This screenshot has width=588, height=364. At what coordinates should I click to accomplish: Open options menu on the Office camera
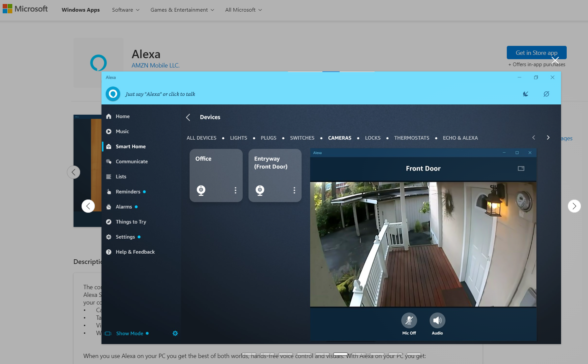235,190
